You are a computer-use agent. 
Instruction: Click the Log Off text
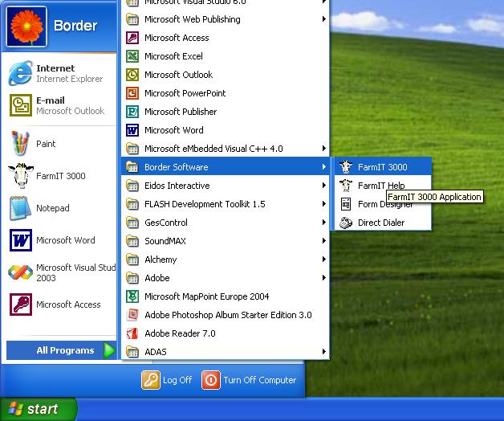coord(177,380)
